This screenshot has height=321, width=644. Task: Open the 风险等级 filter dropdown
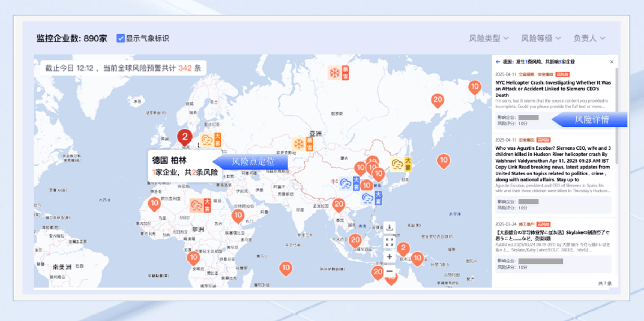pos(541,38)
